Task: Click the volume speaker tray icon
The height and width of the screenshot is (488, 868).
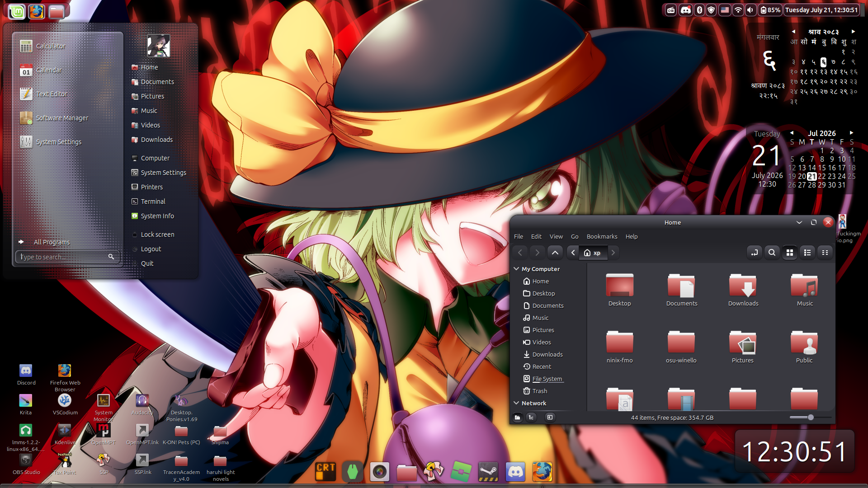Action: pyautogui.click(x=750, y=10)
